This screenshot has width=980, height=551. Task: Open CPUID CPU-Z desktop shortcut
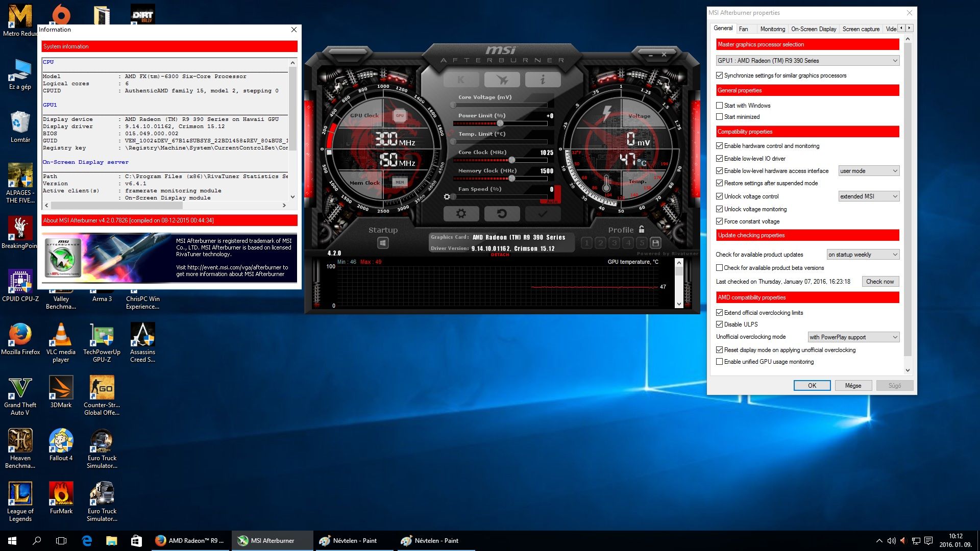[x=20, y=286]
